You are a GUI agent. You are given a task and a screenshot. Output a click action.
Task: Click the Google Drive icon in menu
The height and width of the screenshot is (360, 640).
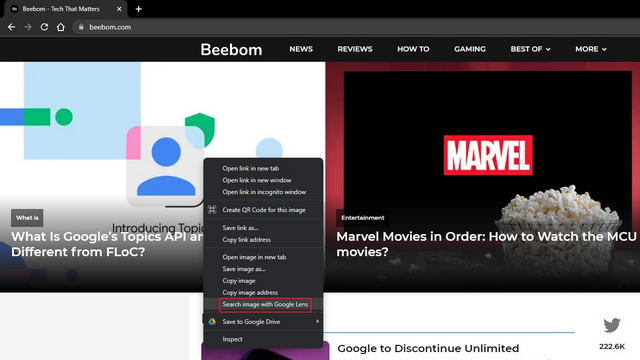[212, 322]
